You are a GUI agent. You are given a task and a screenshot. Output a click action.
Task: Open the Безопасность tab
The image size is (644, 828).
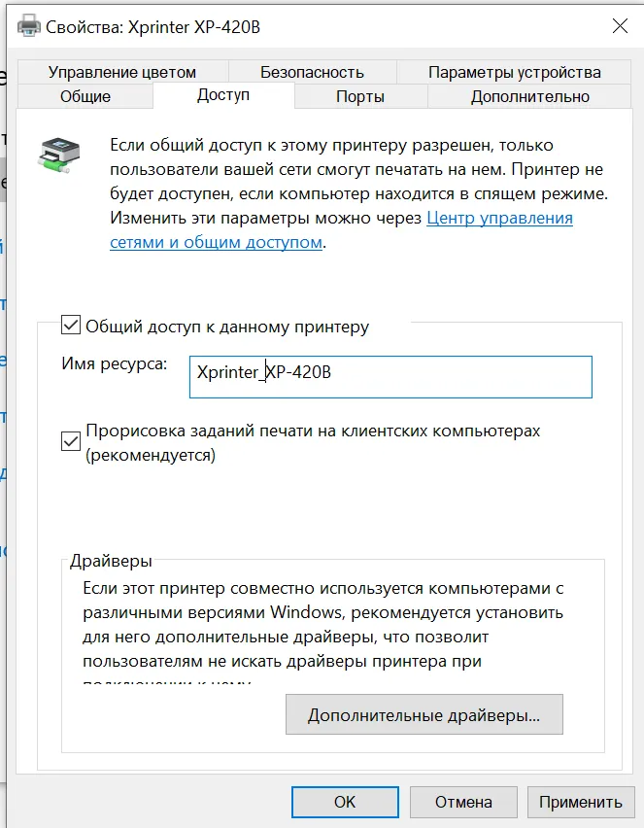[x=312, y=72]
